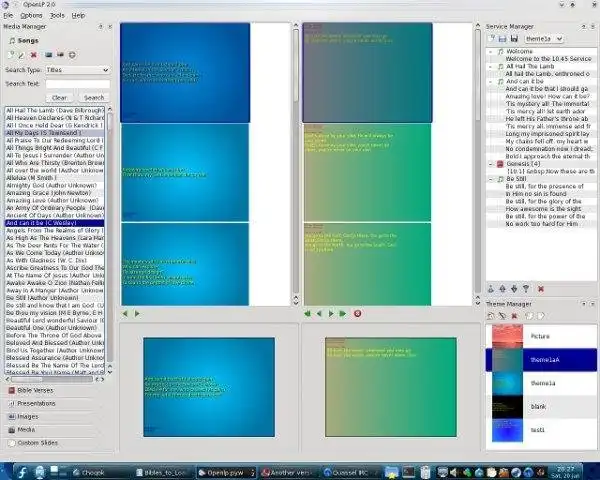Select song All My Days (S Townend)
This screenshot has height=480, width=600.
[55, 133]
